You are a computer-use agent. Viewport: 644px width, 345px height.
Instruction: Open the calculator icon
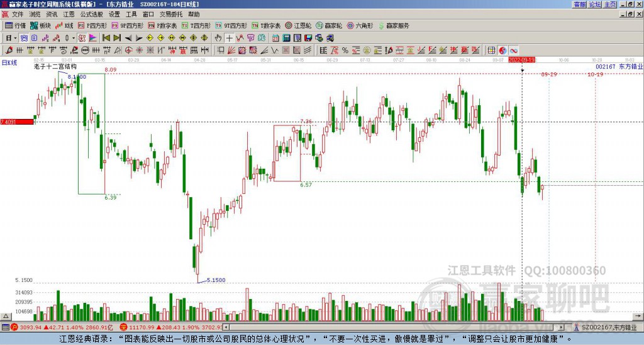(286, 38)
